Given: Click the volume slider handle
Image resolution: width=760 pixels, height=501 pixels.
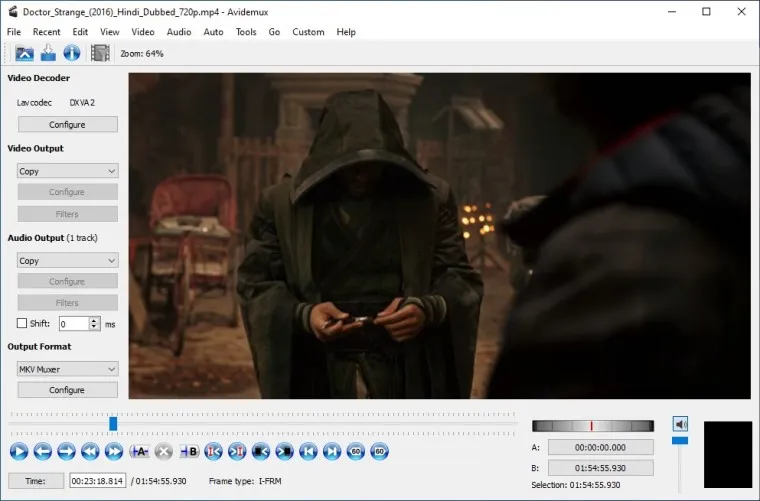Looking at the screenshot, I should (680, 440).
